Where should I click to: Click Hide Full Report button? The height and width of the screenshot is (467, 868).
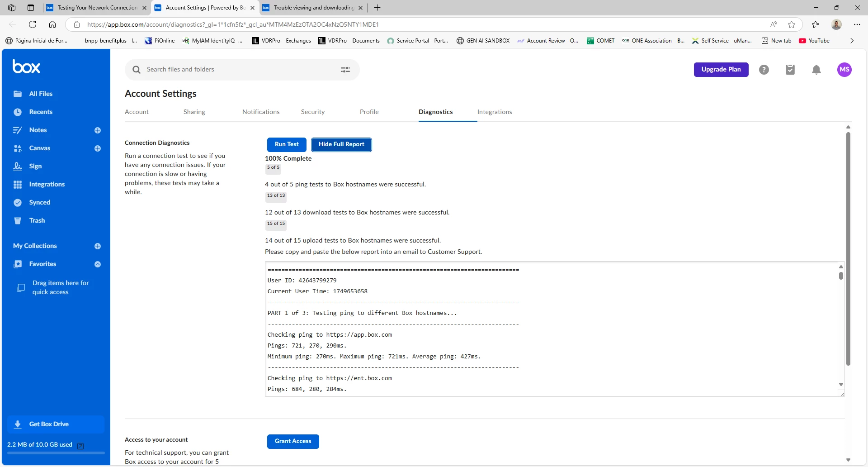[x=341, y=144]
